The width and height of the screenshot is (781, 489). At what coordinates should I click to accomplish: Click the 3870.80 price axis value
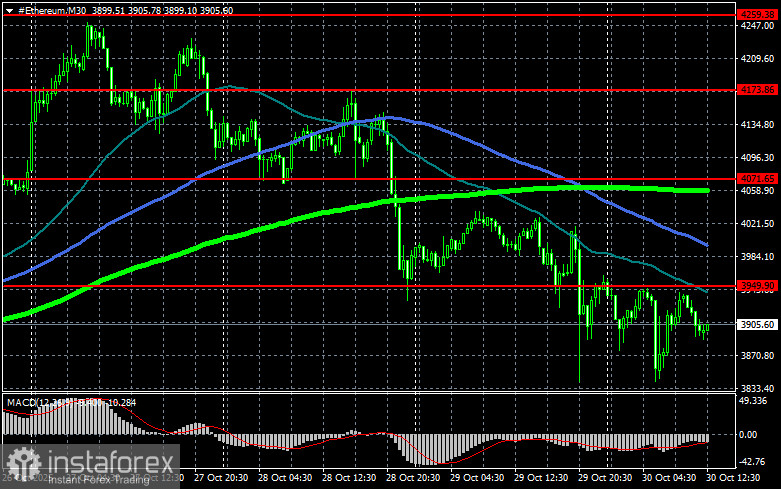point(757,356)
